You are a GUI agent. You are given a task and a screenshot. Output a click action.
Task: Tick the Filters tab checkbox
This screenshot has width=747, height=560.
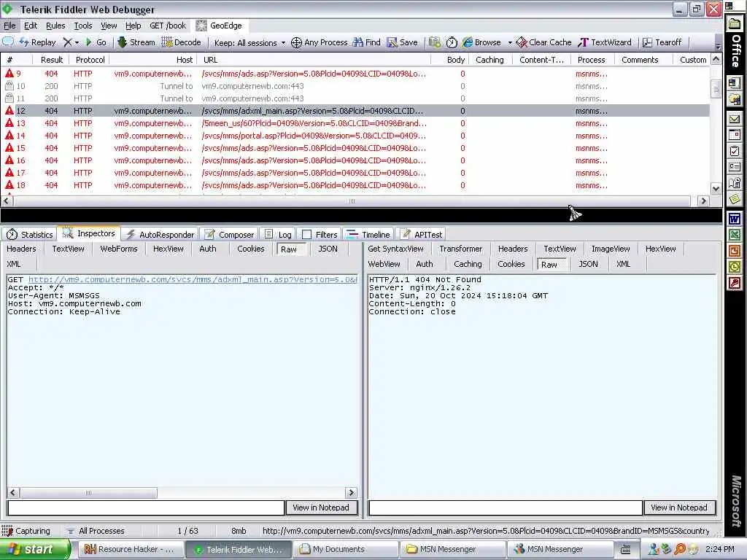pos(307,234)
